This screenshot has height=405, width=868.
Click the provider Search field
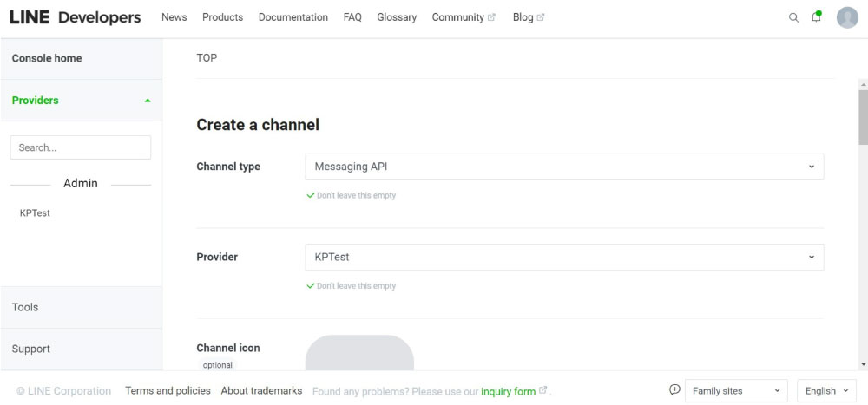pos(80,147)
